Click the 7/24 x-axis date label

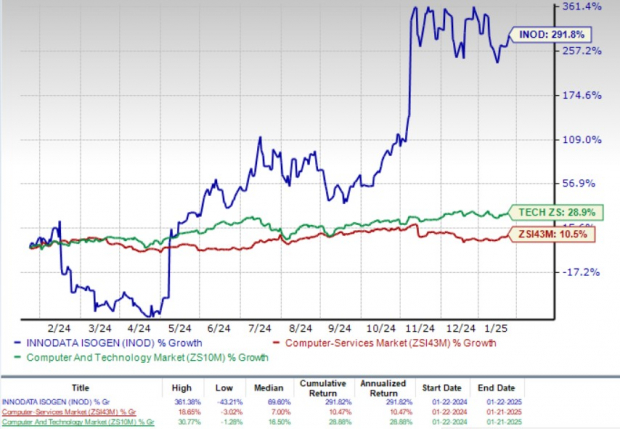point(259,329)
